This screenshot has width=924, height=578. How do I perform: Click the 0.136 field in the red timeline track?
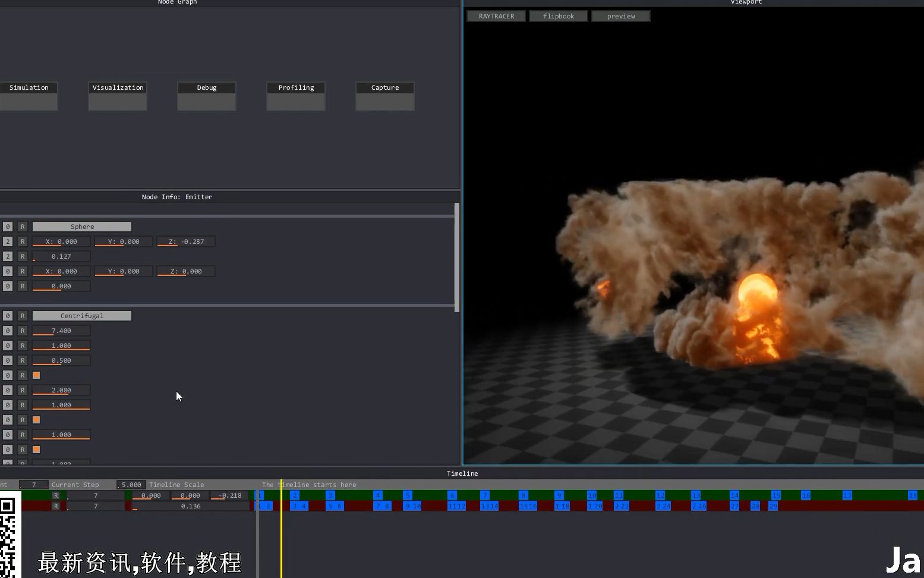[x=190, y=506]
